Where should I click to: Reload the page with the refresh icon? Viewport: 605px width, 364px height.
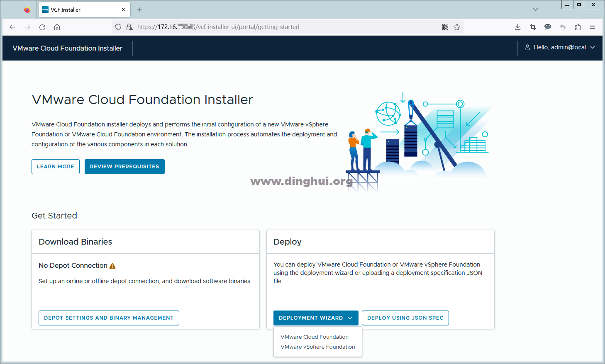(x=42, y=27)
